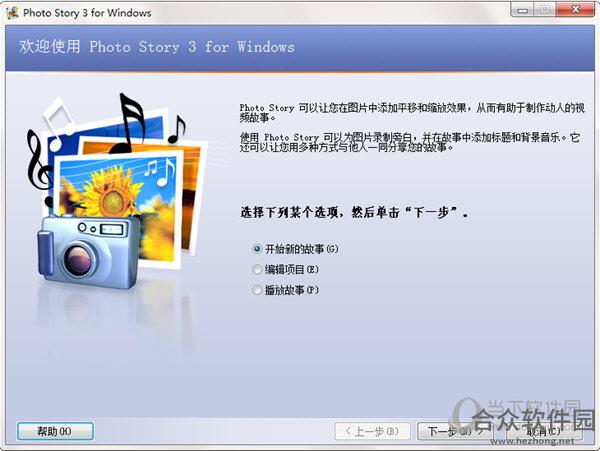Click the 欢迎使用 Photo Story 3 heading
Screen dimensions: 600x451
point(157,47)
